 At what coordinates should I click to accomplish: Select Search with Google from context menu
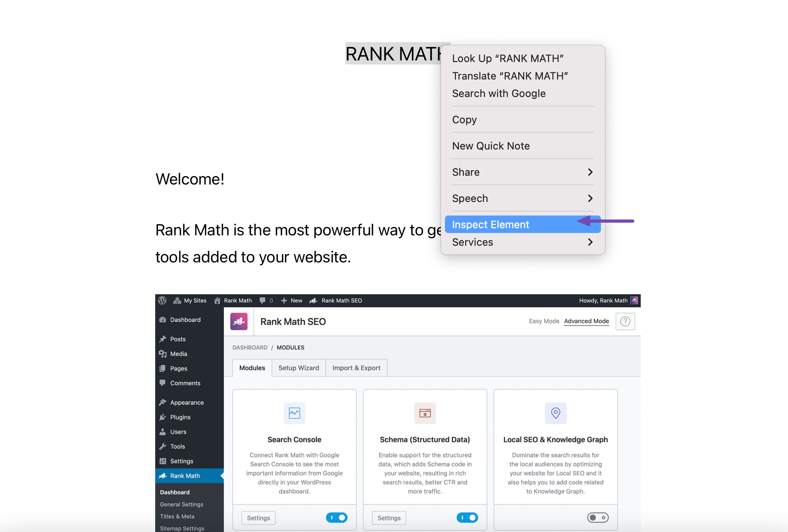(499, 93)
